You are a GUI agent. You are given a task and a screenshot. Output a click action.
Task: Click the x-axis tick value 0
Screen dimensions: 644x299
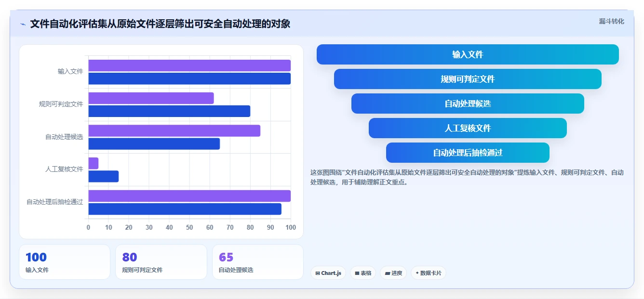pyautogui.click(x=88, y=227)
